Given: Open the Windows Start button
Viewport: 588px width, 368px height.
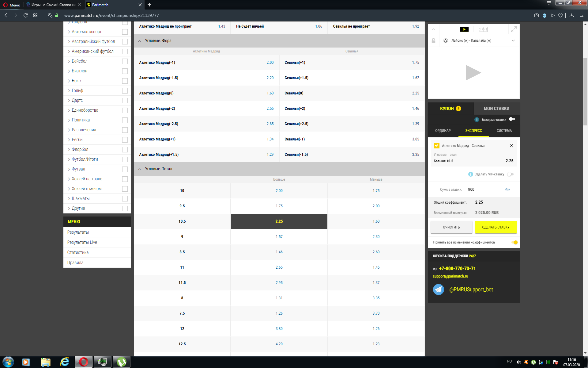Looking at the screenshot, I should (8, 362).
